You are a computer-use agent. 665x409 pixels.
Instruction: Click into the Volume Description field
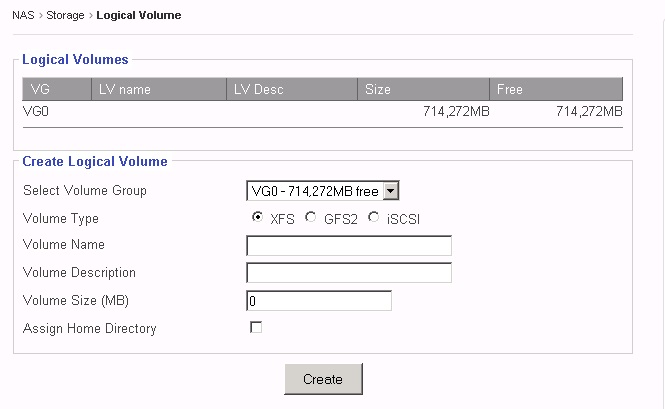[349, 273]
